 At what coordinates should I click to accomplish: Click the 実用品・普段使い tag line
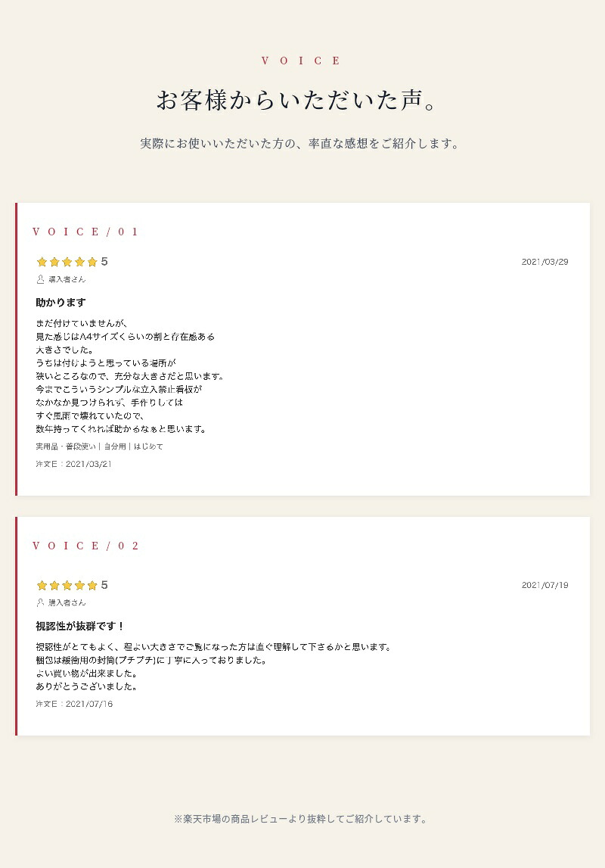[100, 446]
